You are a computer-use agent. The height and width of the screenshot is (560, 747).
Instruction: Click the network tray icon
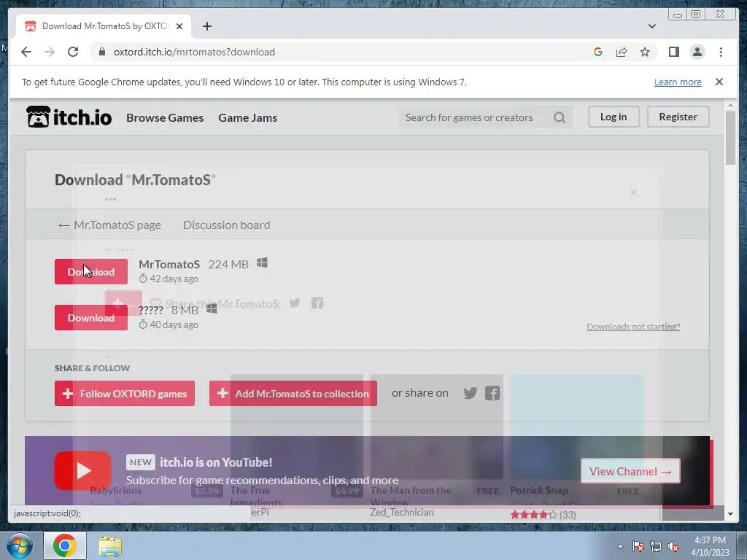656,546
